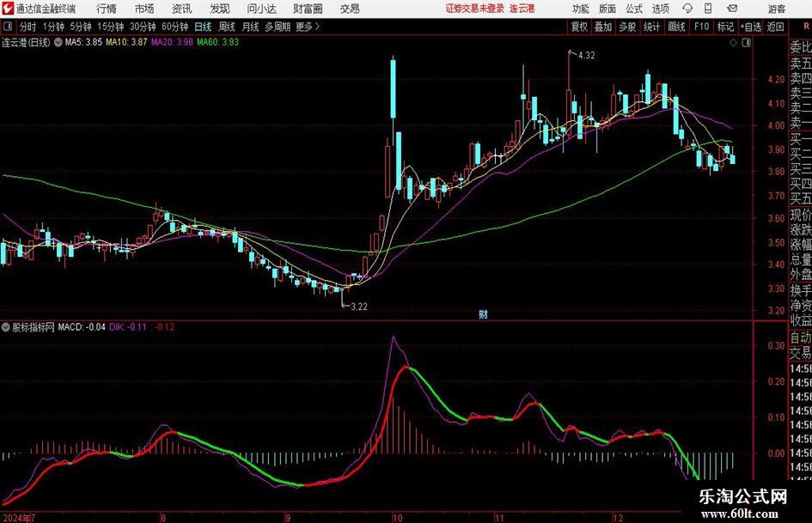Switch to 1分钟 period
812x523 pixels.
(53, 27)
